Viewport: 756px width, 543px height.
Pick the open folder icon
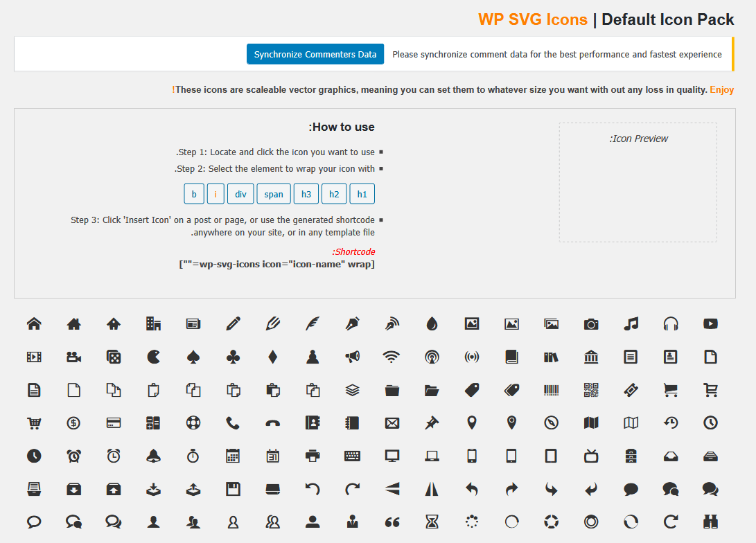(x=432, y=390)
